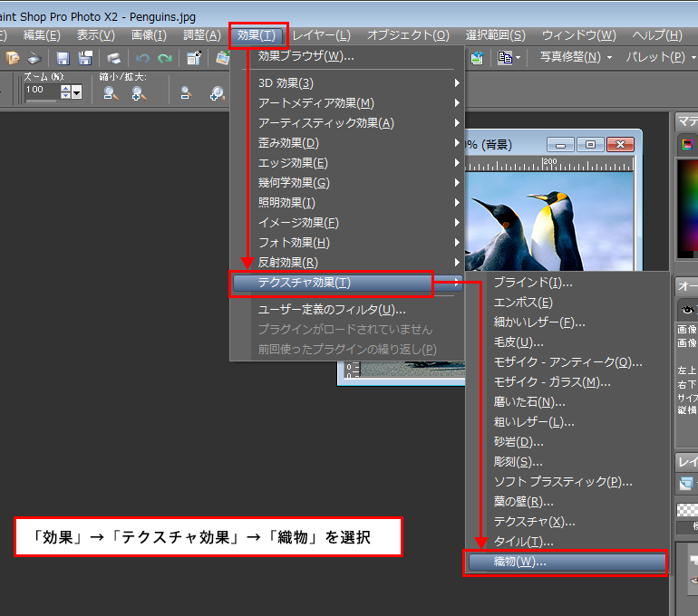The height and width of the screenshot is (616, 698).
Task: Click the Print icon
Action: pyautogui.click(x=114, y=58)
